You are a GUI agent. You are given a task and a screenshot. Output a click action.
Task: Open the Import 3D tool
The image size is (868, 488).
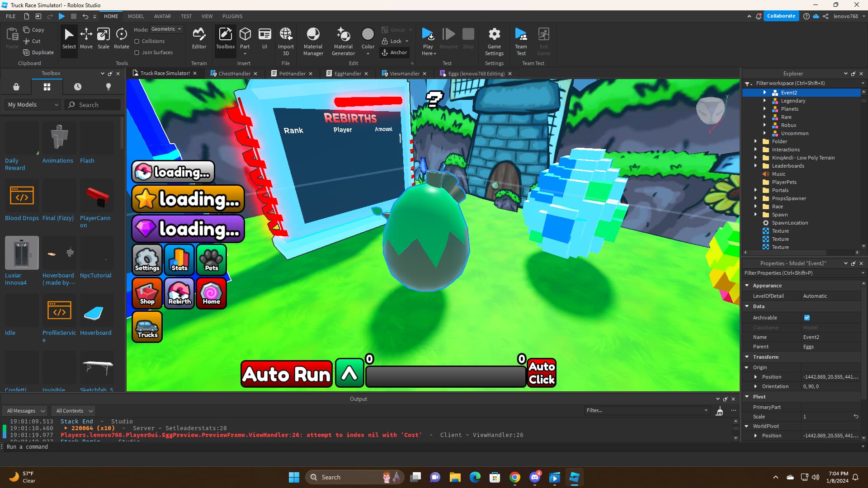pyautogui.click(x=286, y=41)
